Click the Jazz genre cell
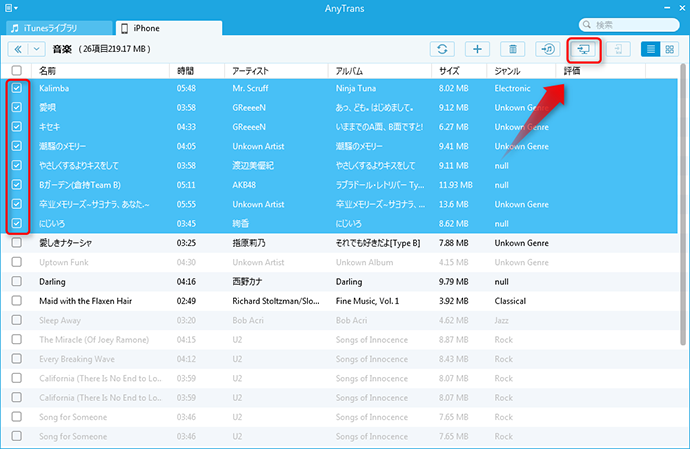The image size is (690, 449). coord(501,320)
